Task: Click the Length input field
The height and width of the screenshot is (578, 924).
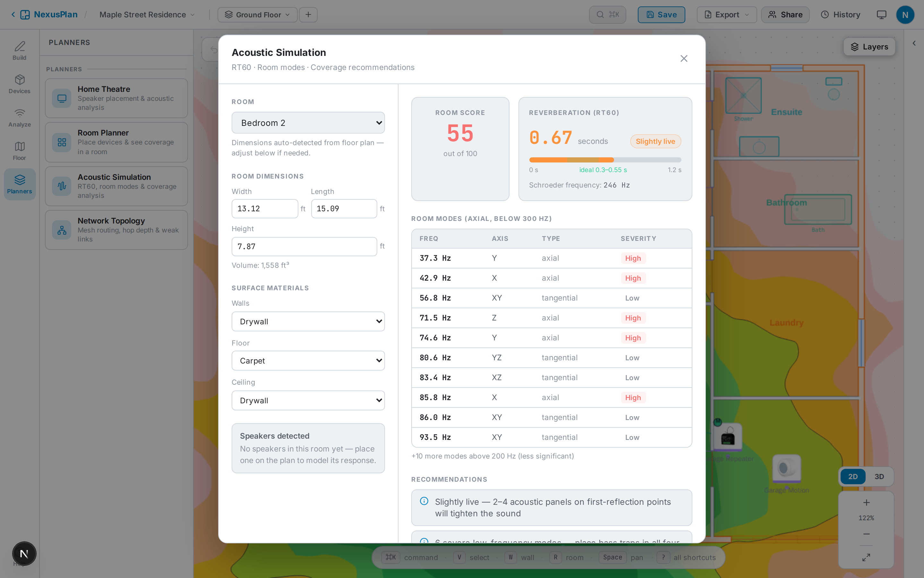Action: point(344,209)
